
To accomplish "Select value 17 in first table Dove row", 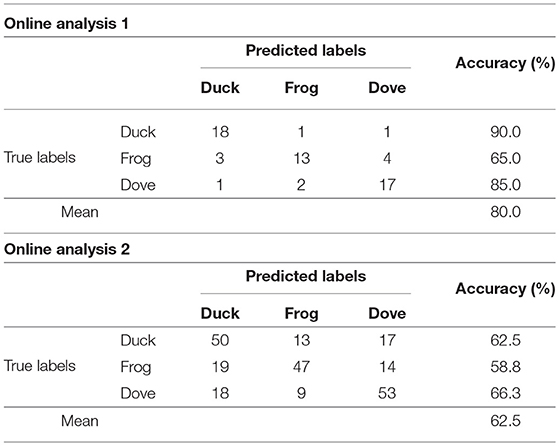I will click(x=387, y=185).
